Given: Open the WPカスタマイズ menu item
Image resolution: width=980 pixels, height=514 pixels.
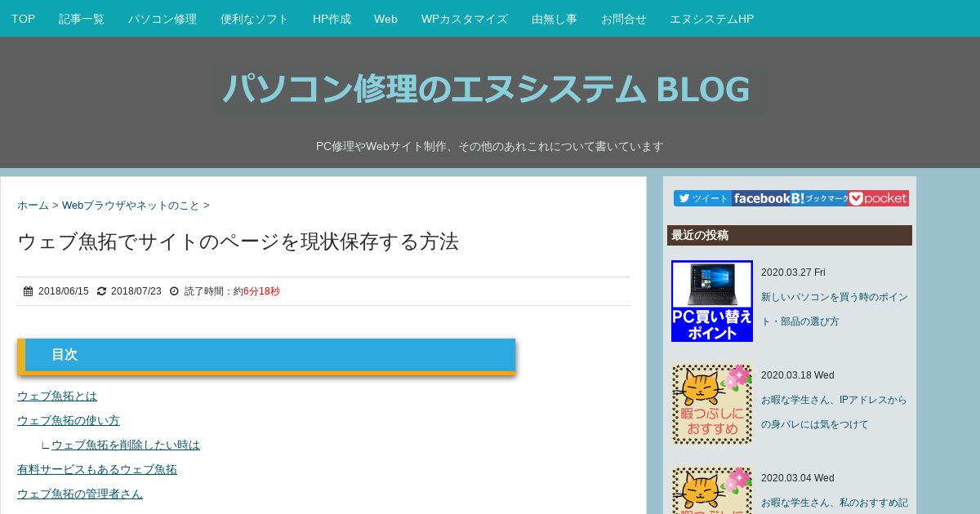Looking at the screenshot, I should tap(465, 18).
